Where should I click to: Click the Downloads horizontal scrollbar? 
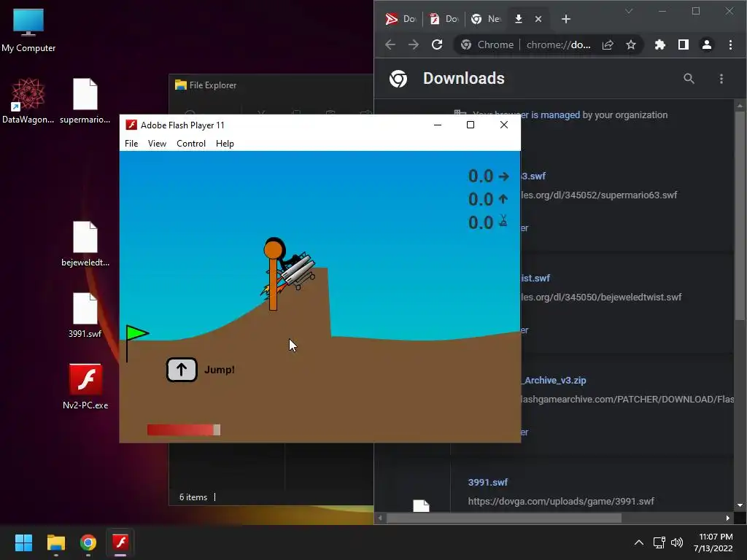(x=503, y=518)
